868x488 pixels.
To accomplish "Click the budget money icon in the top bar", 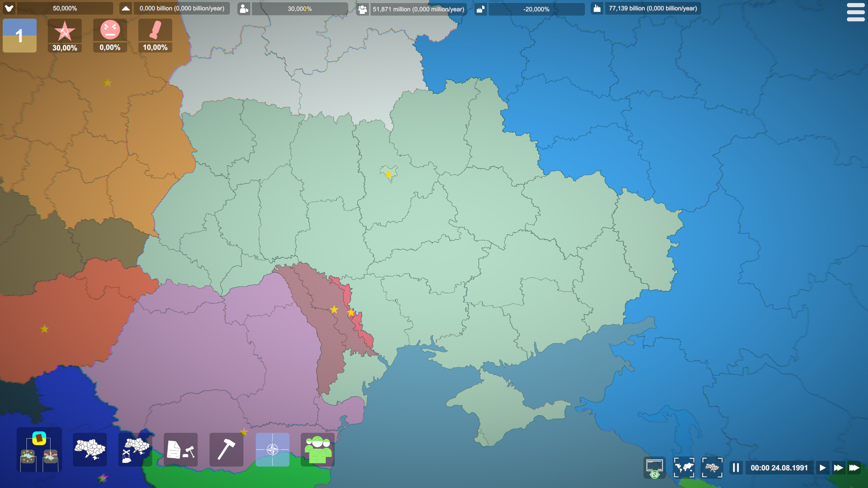I will (x=126, y=8).
